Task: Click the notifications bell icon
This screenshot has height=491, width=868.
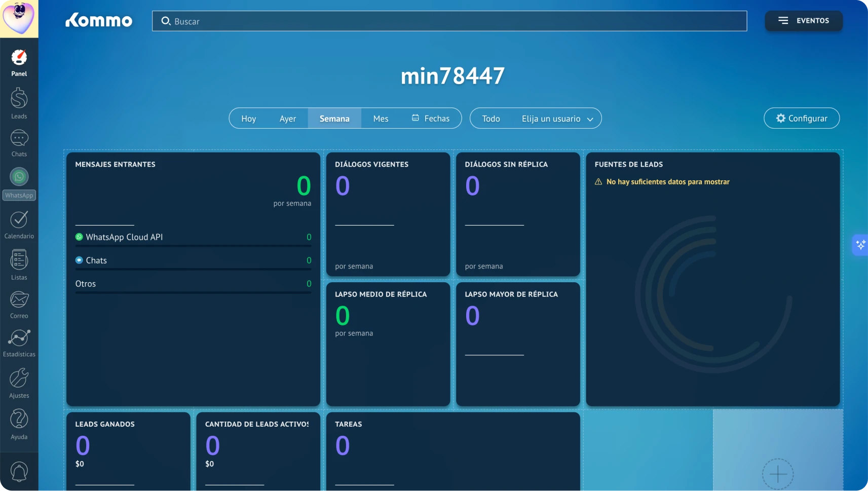Action: (x=19, y=472)
